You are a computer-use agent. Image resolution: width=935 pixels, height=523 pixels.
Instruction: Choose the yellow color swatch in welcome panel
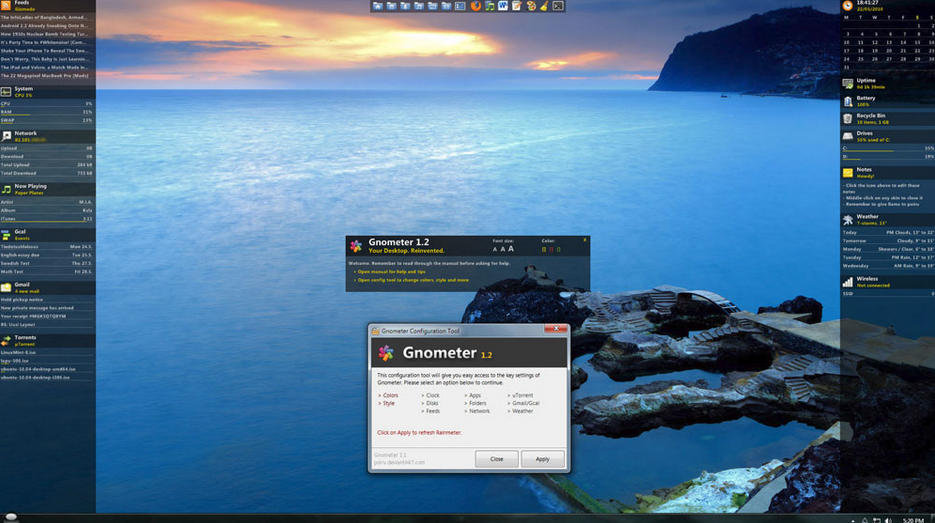click(x=544, y=249)
